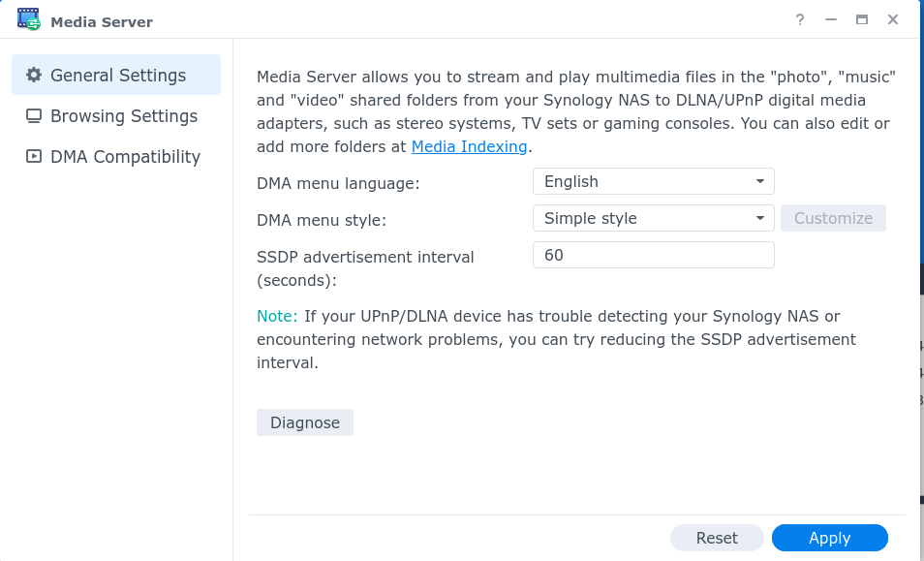Close the Media Server window
The width and height of the screenshot is (924, 561).
click(x=893, y=20)
